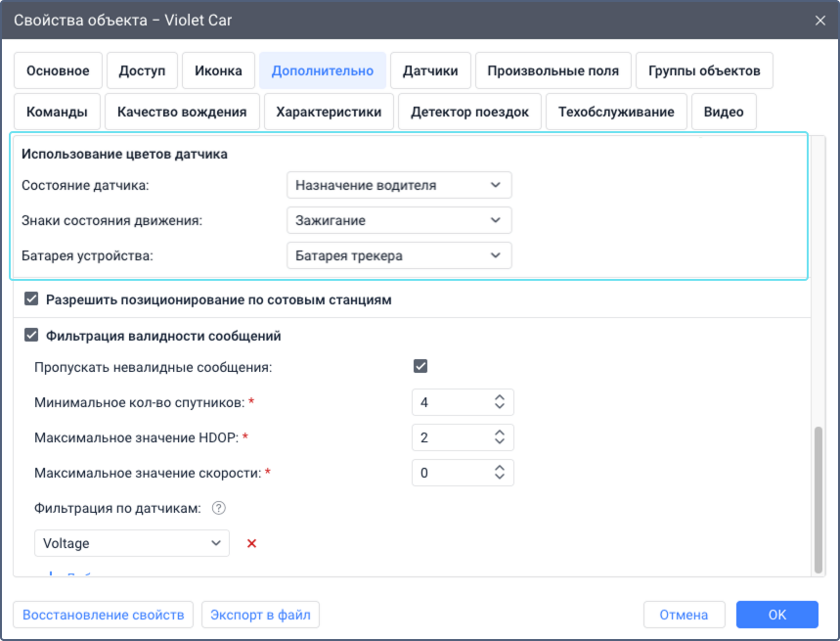Viewport: 840px width, 641px height.
Task: Open the Батарея устройства dropdown
Action: (x=399, y=255)
